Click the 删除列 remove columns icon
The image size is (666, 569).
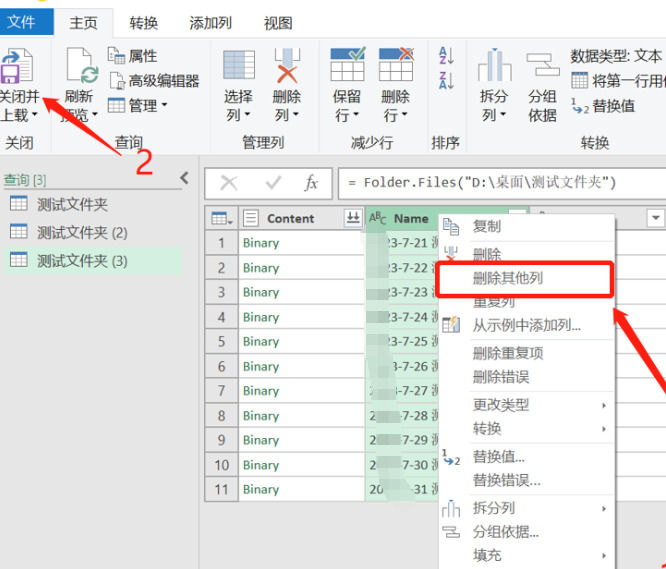[287, 67]
